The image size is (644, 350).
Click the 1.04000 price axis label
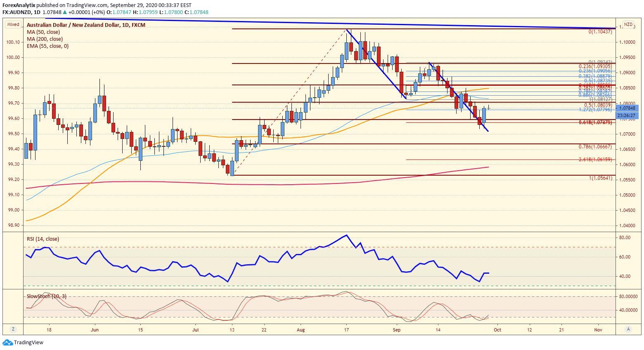coord(627,226)
